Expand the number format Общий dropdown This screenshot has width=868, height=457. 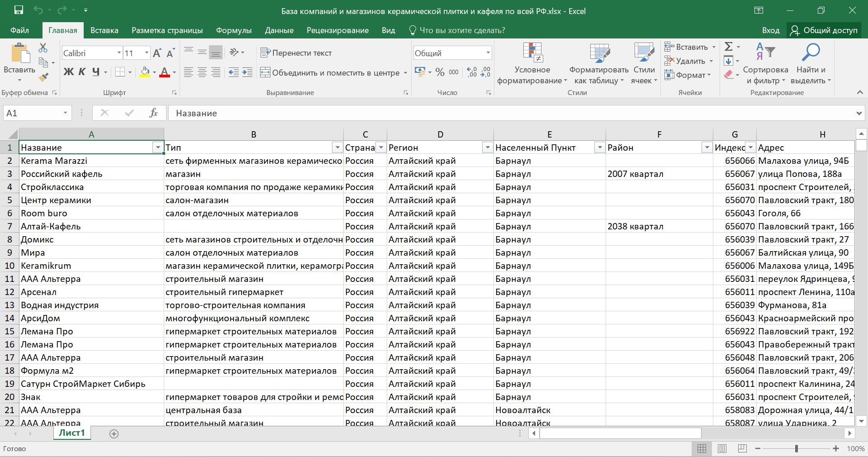[488, 53]
